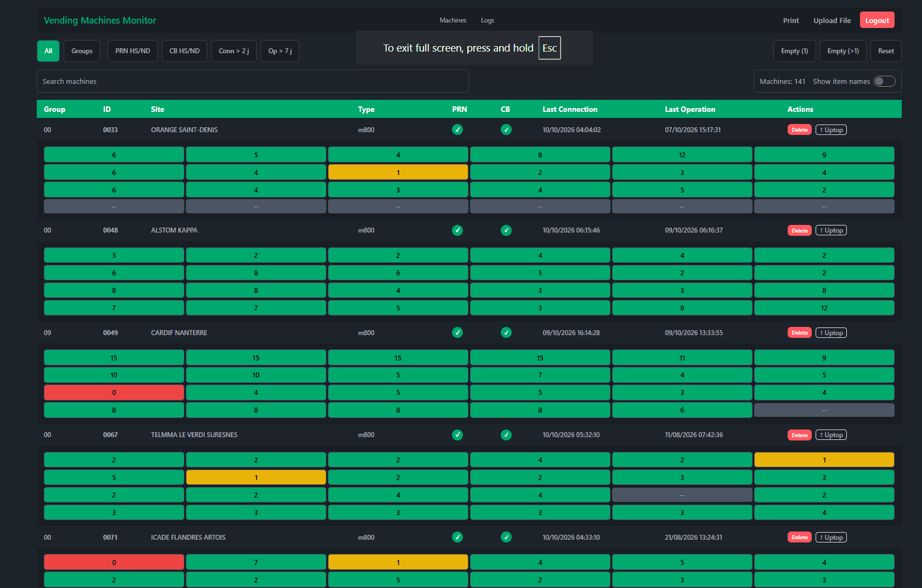This screenshot has width=922, height=588.
Task: Click the Last Connection column header
Action: (x=570, y=109)
